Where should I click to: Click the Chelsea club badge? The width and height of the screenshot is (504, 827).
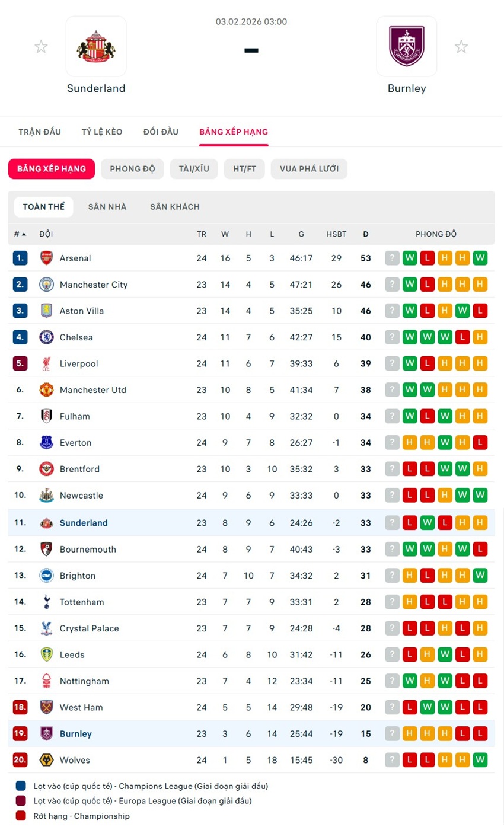46,337
